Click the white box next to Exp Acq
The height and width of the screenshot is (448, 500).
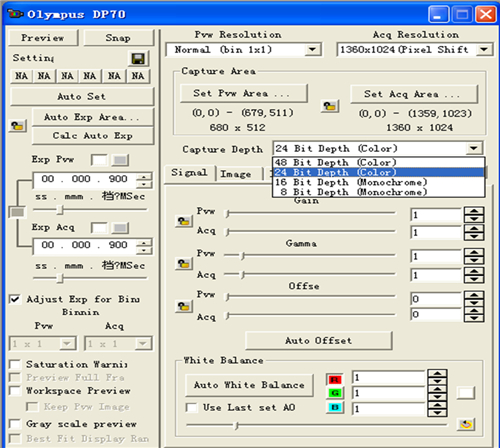pyautogui.click(x=99, y=228)
